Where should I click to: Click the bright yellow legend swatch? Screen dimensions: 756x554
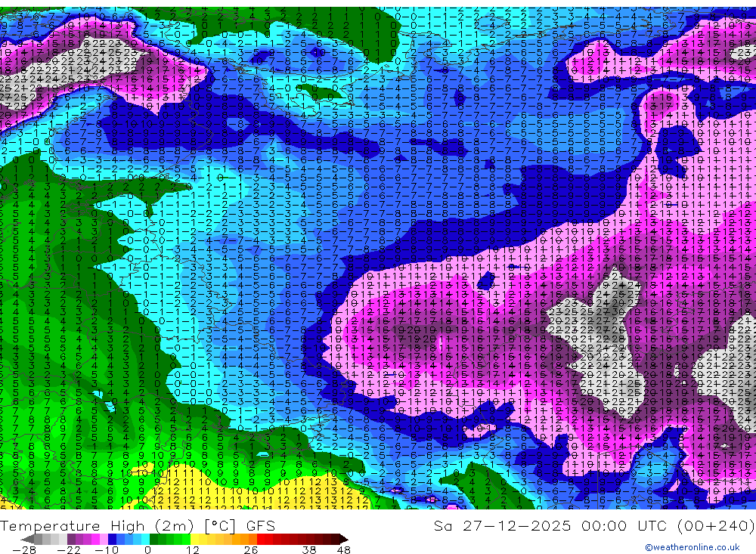point(194,539)
